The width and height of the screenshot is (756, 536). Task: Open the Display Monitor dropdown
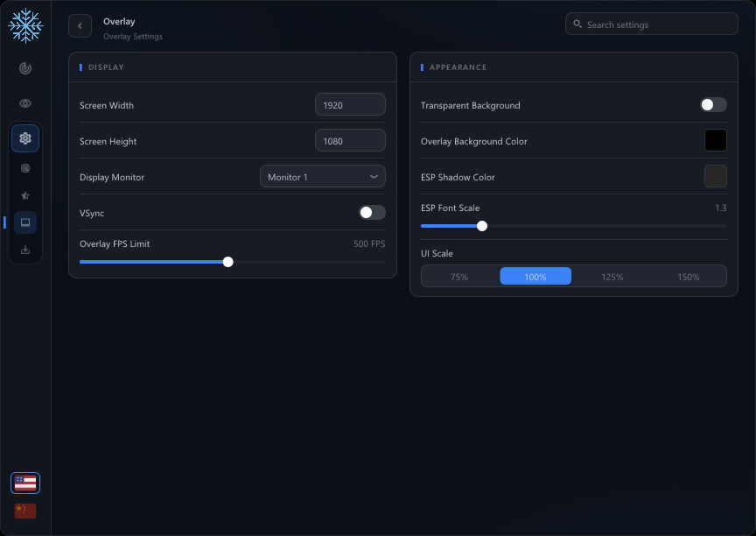pyautogui.click(x=323, y=177)
